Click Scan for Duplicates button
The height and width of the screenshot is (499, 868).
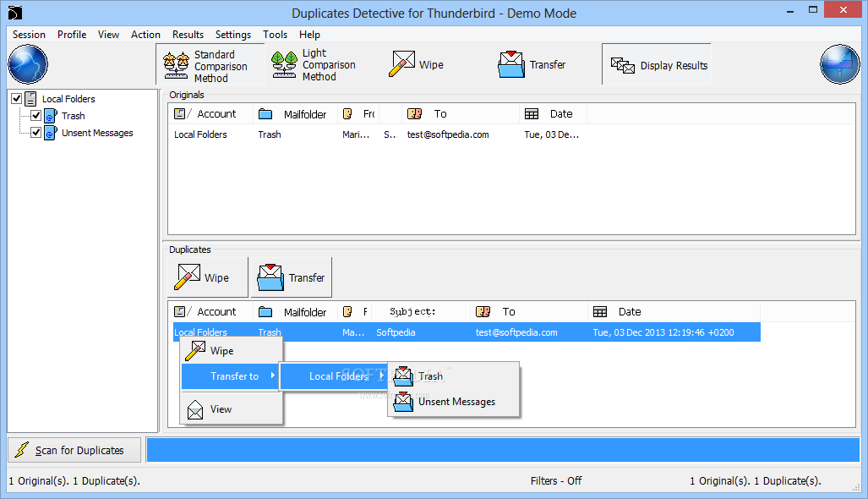[x=74, y=450]
